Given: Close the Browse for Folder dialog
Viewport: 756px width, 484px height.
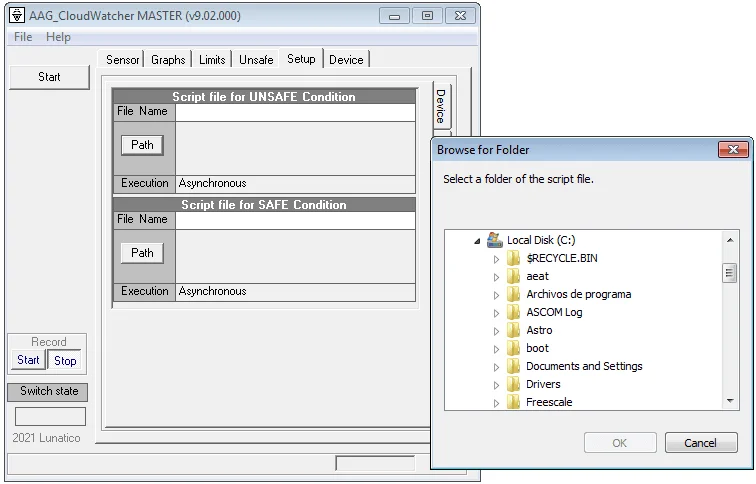Looking at the screenshot, I should [x=733, y=149].
